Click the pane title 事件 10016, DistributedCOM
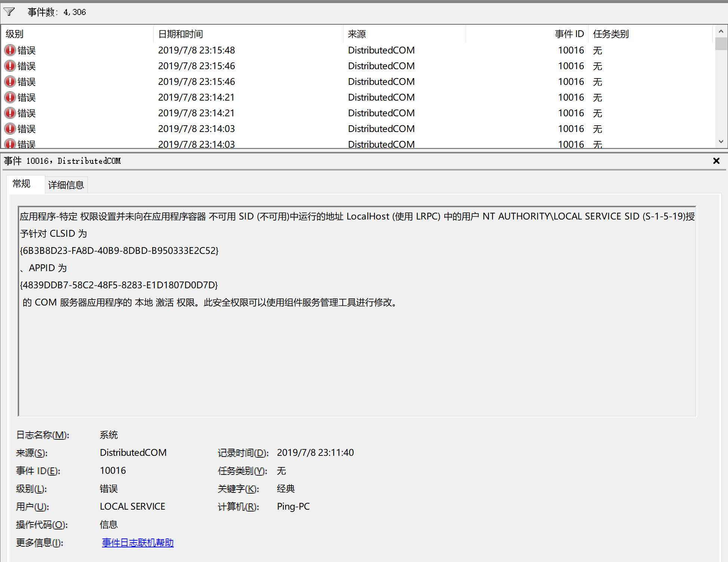728x562 pixels. pos(62,161)
